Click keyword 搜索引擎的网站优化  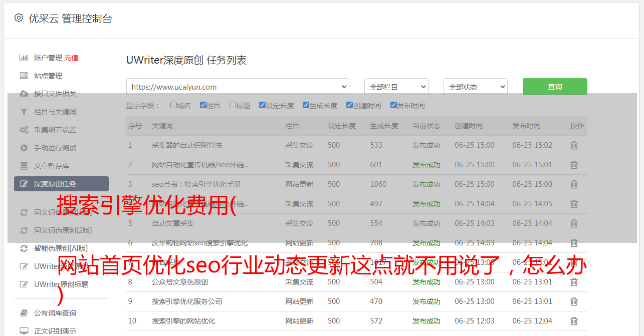[183, 321]
